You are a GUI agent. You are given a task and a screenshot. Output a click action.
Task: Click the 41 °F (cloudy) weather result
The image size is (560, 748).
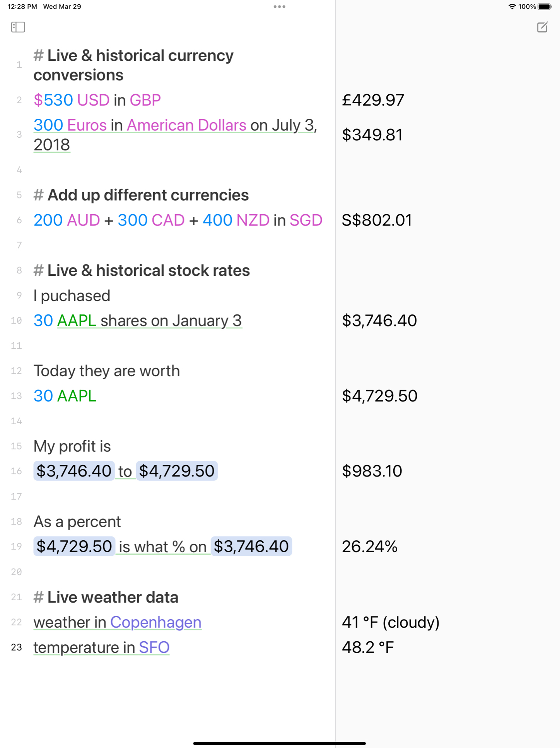(x=391, y=622)
